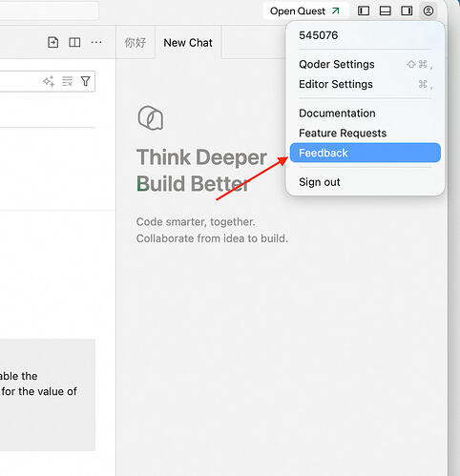Click the funnel filter icon
Screen dimensions: 460x476
click(x=85, y=81)
